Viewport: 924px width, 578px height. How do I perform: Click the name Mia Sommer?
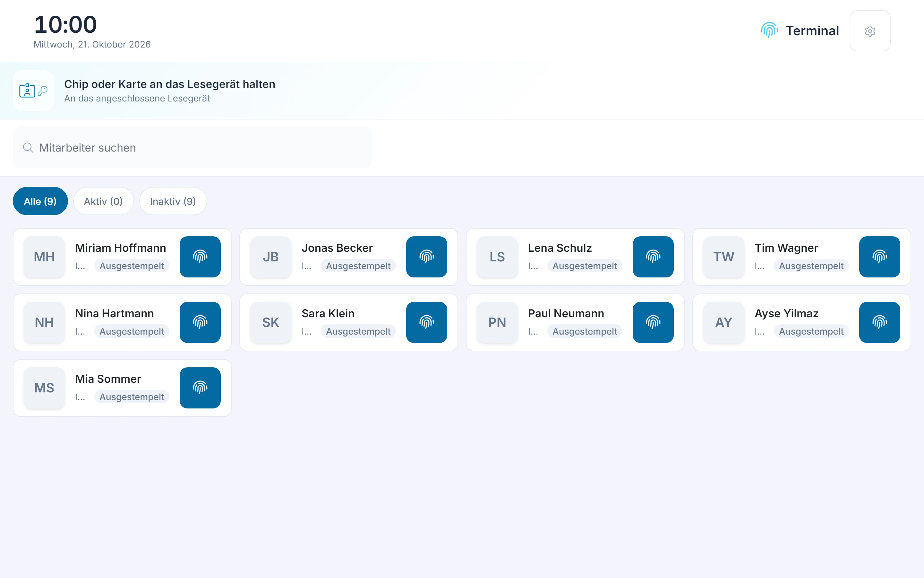(108, 379)
